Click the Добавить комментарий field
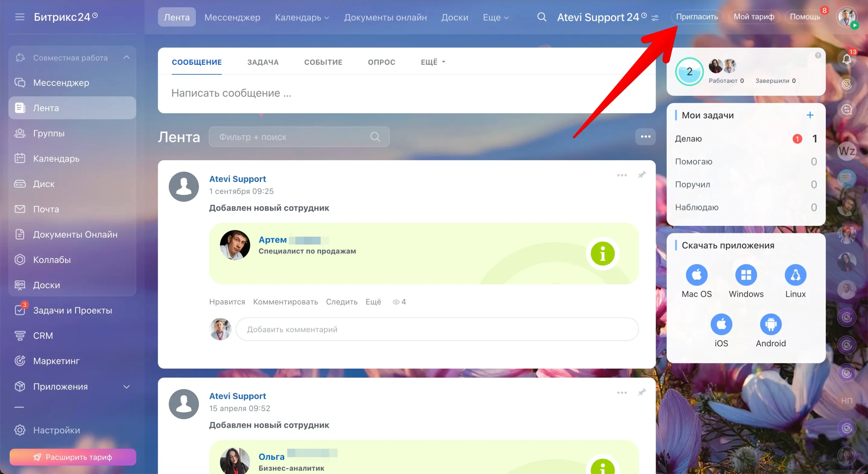Image resolution: width=868 pixels, height=474 pixels. click(x=437, y=329)
